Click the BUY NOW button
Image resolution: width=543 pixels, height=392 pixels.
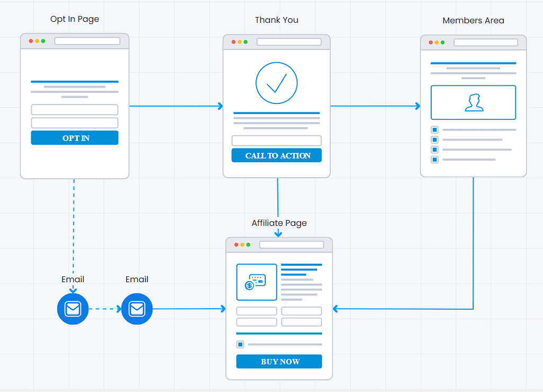pos(279,362)
